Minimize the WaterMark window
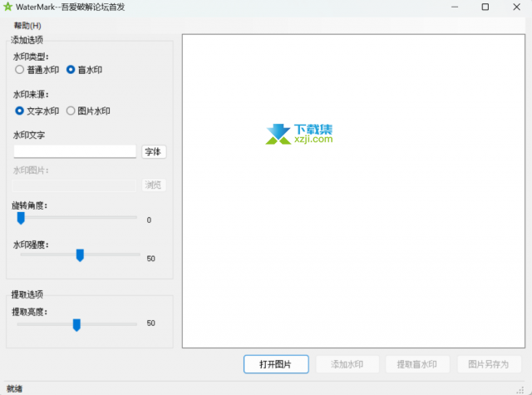The height and width of the screenshot is (395, 532). (455, 7)
